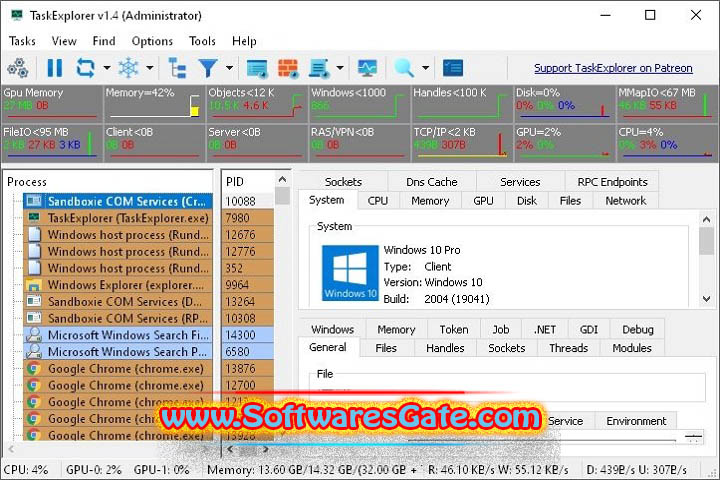Open the View menu
720x480 pixels.
tap(64, 41)
